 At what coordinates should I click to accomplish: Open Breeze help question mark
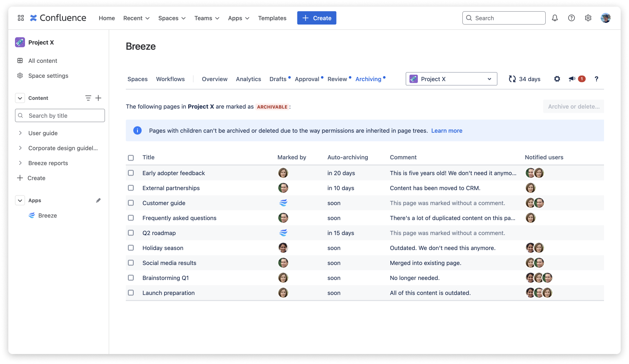(x=597, y=79)
